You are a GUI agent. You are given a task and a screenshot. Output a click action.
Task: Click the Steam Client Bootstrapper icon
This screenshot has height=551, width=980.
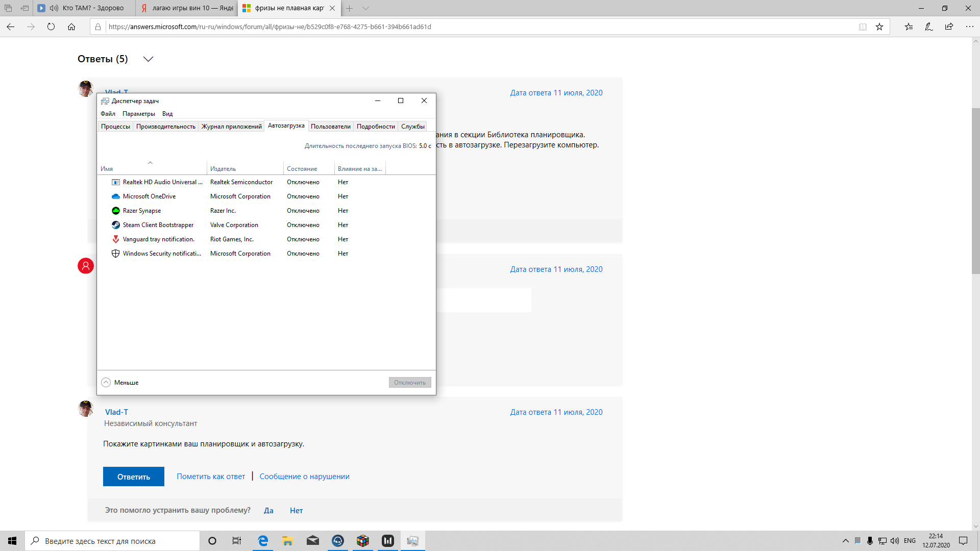116,225
